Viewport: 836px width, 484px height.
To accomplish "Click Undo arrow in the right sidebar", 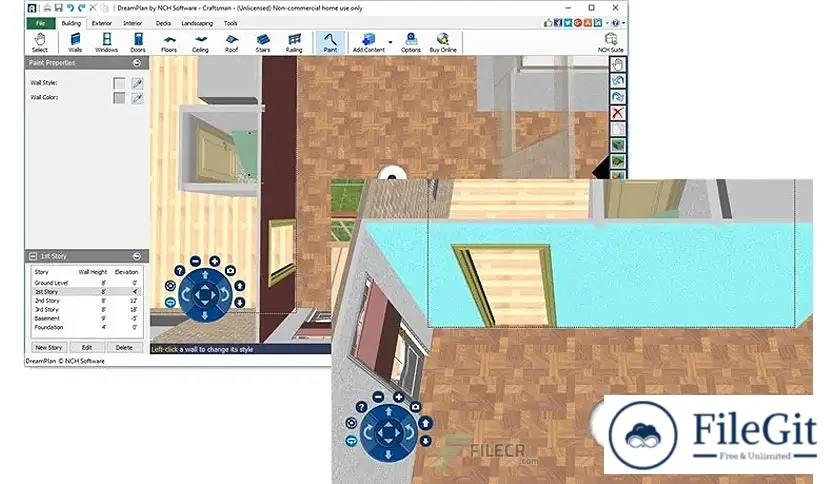I will pyautogui.click(x=617, y=80).
